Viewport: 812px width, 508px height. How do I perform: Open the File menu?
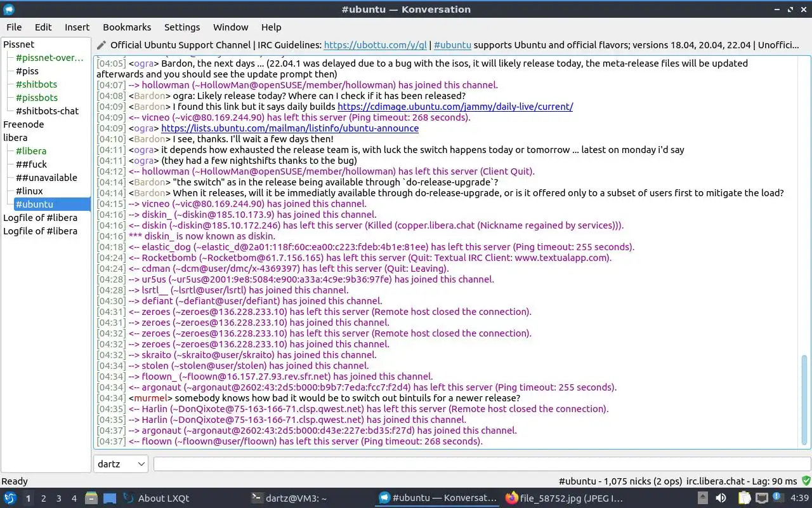tap(14, 27)
